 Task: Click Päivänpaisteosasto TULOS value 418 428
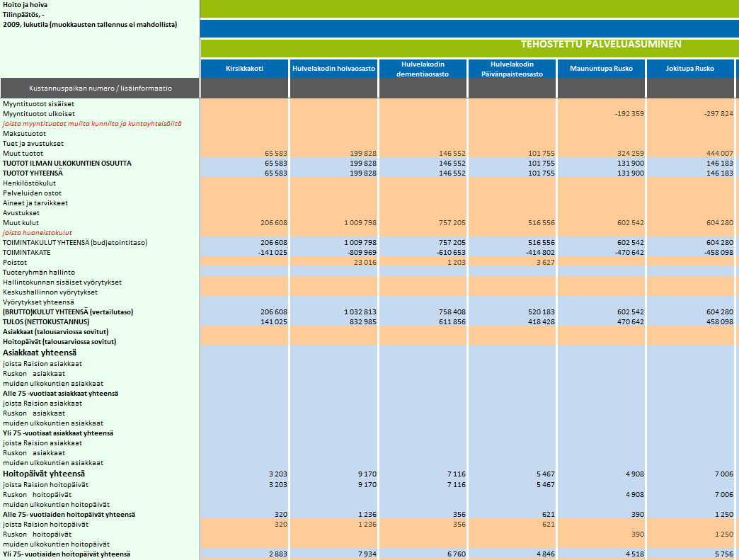tap(541, 321)
